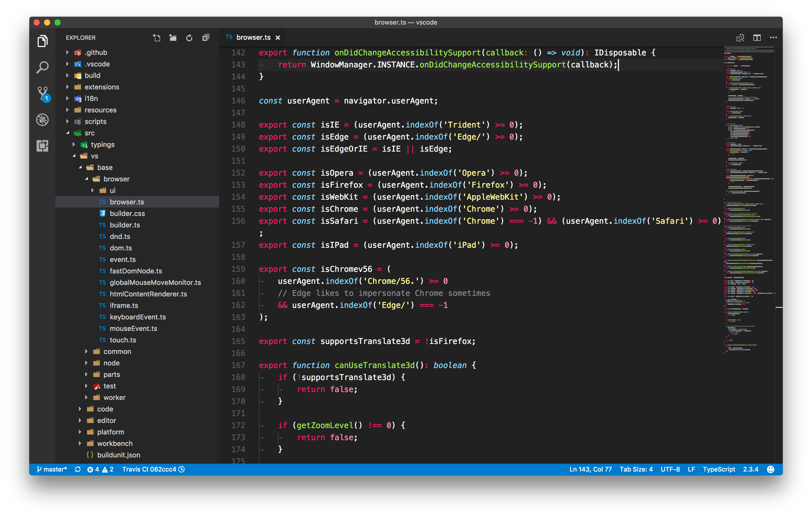Open the editor more actions ellipsis
Image resolution: width=812 pixels, height=517 pixels.
773,38
